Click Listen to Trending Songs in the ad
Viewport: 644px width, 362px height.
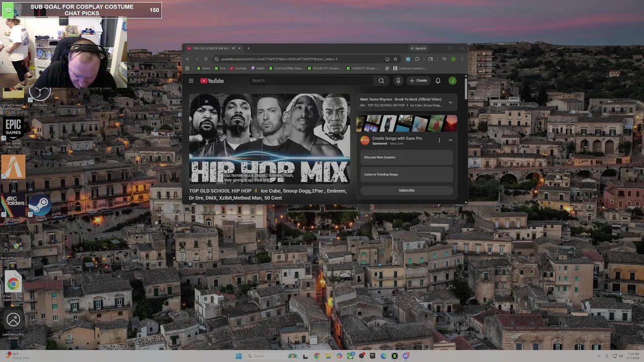pyautogui.click(x=407, y=174)
